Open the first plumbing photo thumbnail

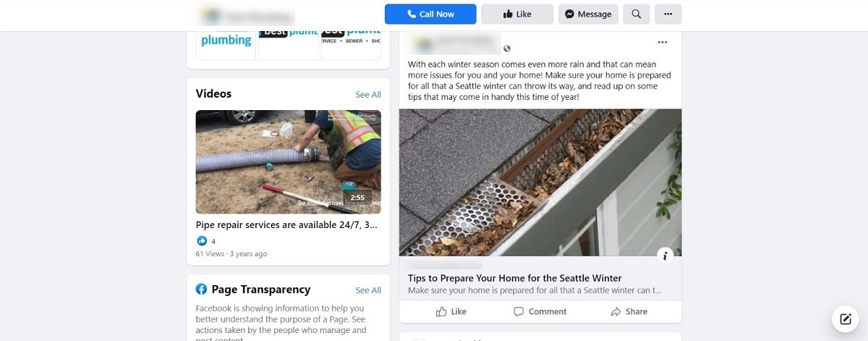pos(226,45)
